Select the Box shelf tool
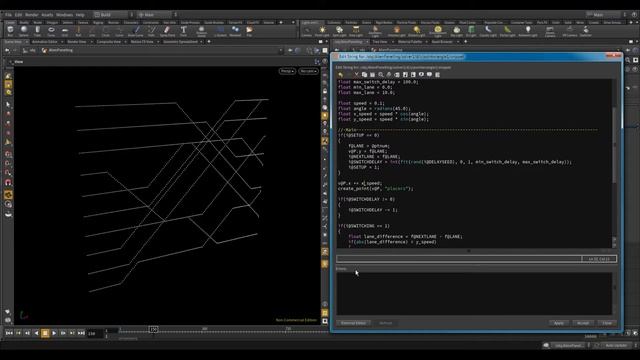Viewport: 640px width, 360px height. [x=10, y=31]
